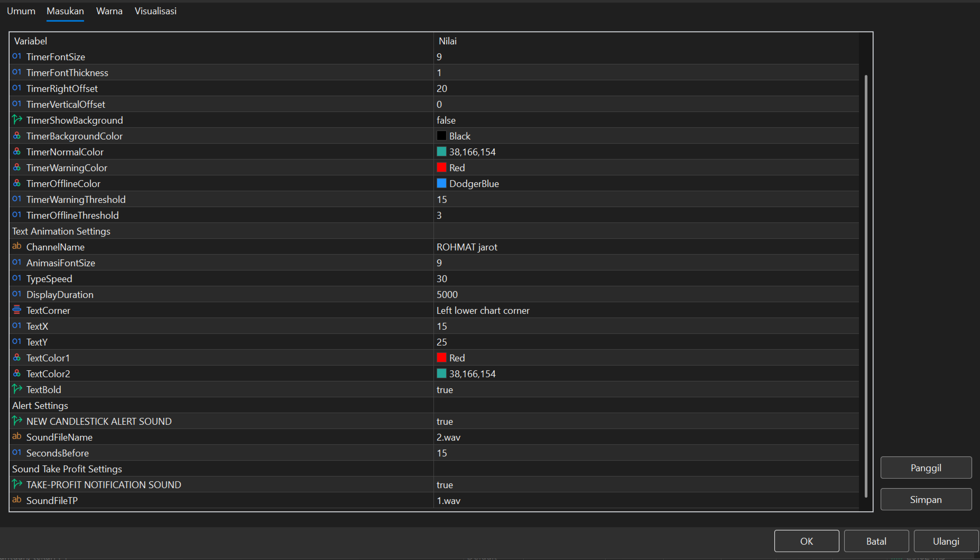Click the color icon beside TimerOfflineColor
This screenshot has height=560, width=980.
click(17, 183)
